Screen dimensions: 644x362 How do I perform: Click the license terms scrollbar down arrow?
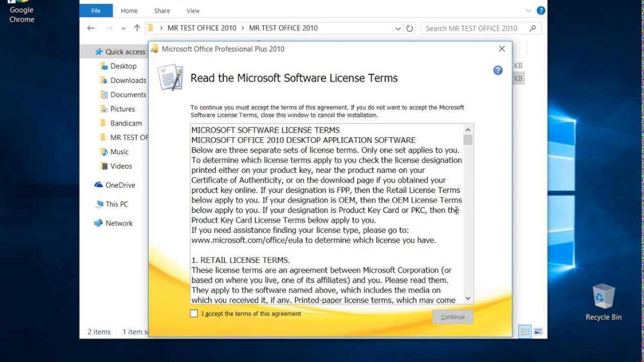point(468,298)
